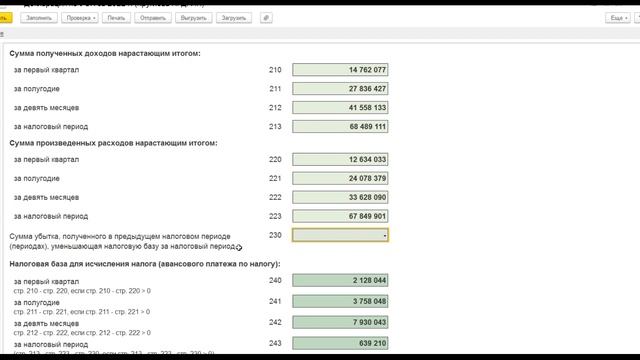640x360 pixels.
Task: Select line 241 tax base field 3 758 048
Action: pyautogui.click(x=340, y=301)
